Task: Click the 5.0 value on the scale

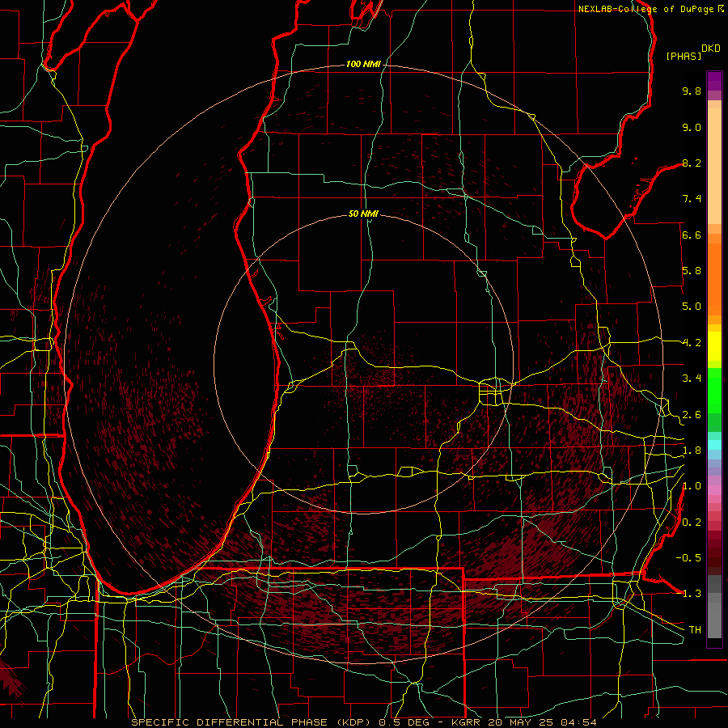Action: [692, 307]
